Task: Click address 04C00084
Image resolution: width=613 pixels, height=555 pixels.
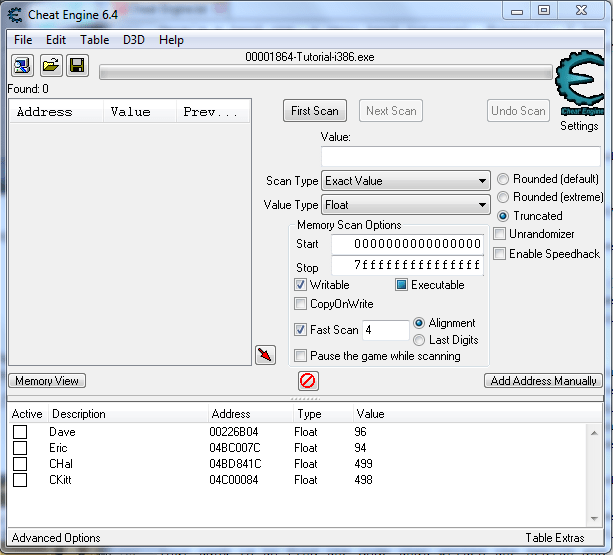Action: (233, 480)
